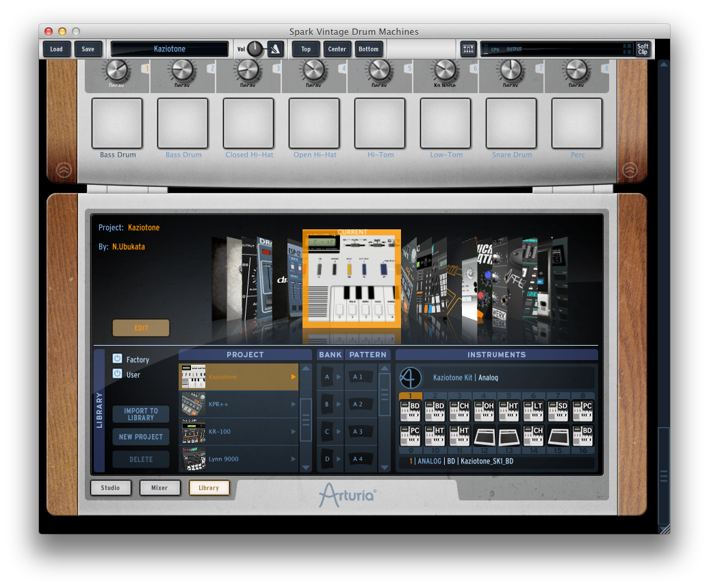
Task: Select the Lynn 9000 project thumbnail
Action: pos(194,459)
